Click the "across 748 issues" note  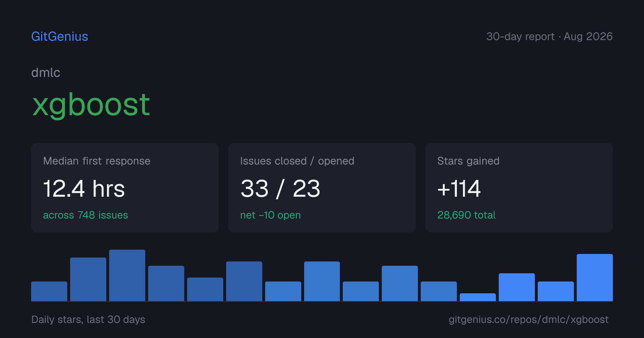point(86,215)
